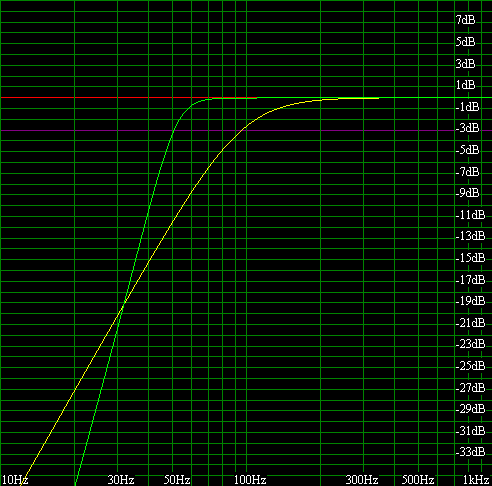
Task: Click the 1dB axis label
Action: (x=465, y=85)
